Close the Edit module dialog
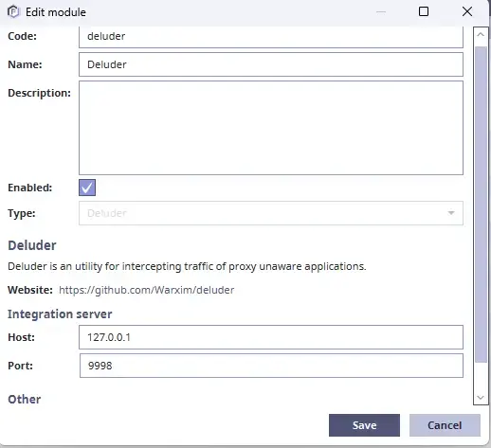The height and width of the screenshot is (448, 491). pyautogui.click(x=467, y=11)
